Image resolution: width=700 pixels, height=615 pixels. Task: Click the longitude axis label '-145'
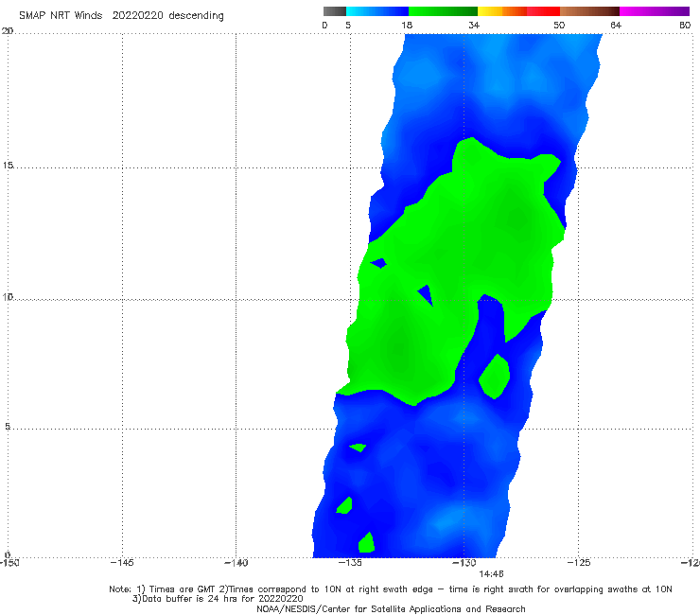point(122,563)
